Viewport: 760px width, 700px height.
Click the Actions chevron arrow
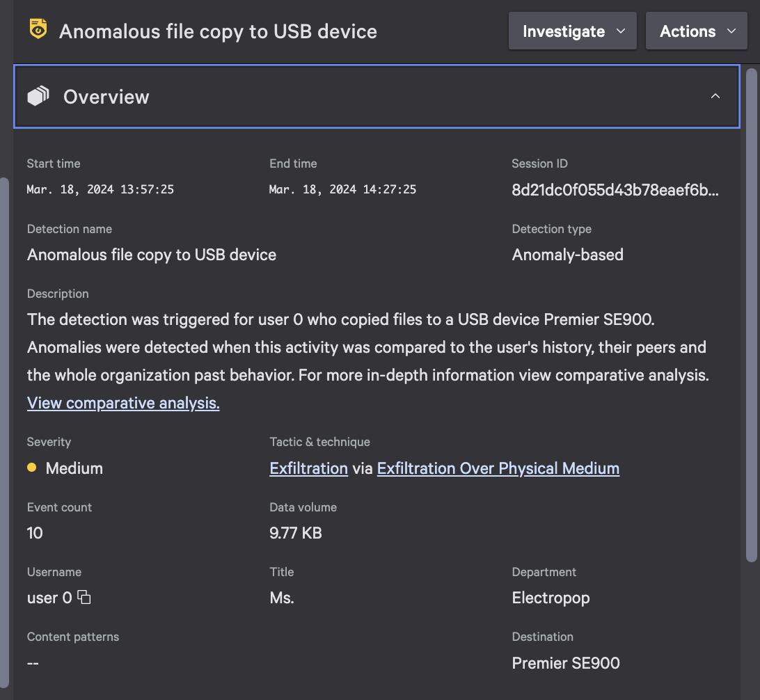click(731, 31)
